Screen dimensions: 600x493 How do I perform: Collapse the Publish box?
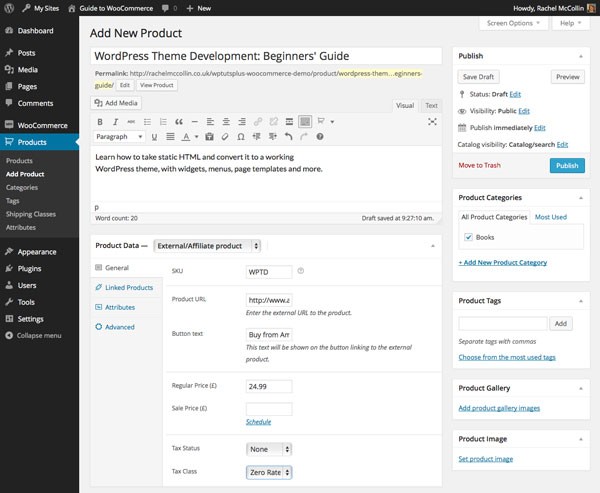580,56
